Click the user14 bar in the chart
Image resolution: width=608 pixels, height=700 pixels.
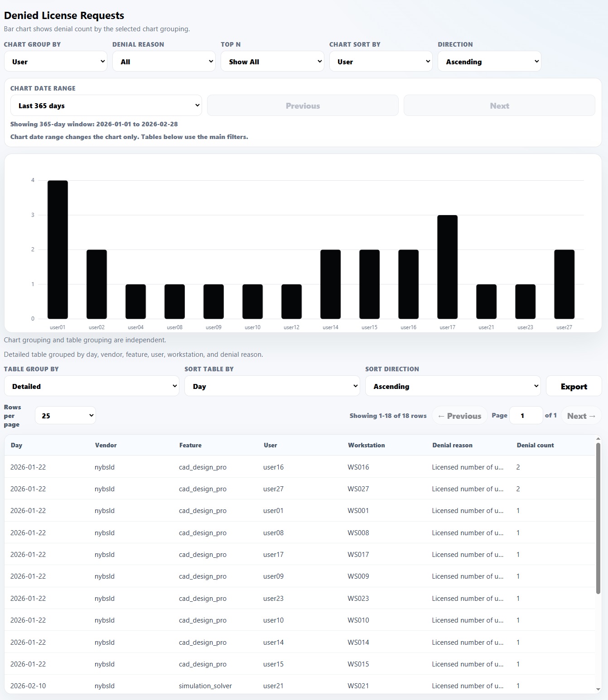[x=330, y=284]
